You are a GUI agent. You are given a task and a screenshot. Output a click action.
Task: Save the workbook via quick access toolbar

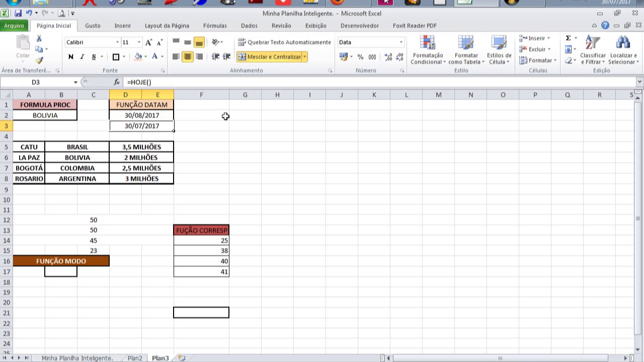18,14
